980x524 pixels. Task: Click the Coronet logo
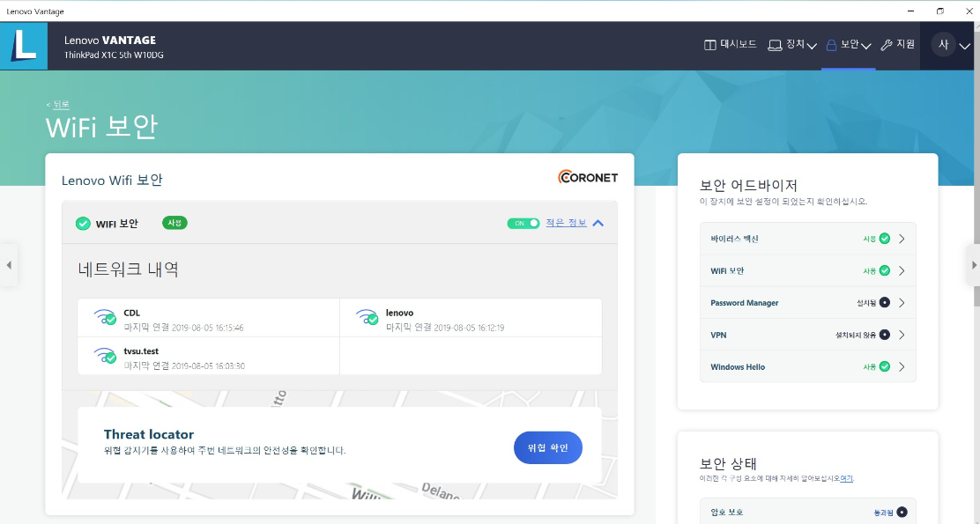588,177
